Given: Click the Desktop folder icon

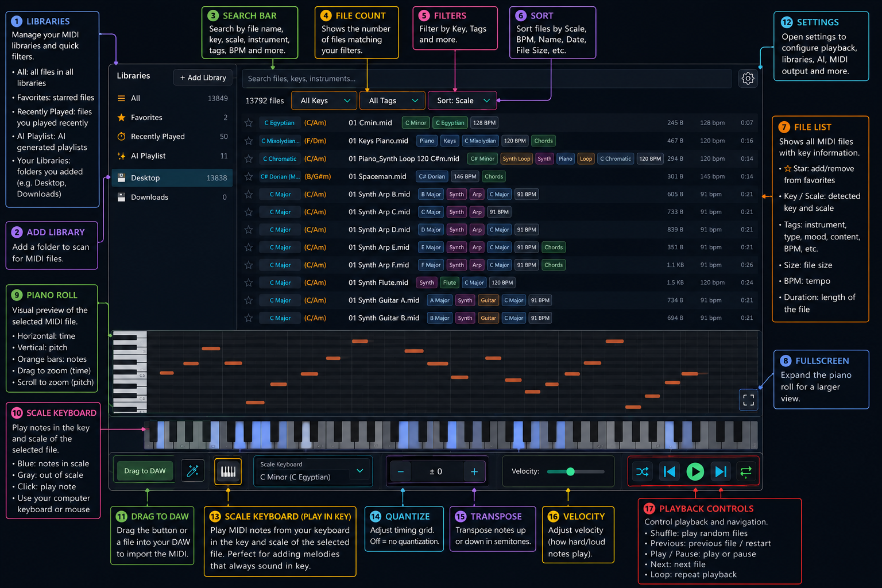Looking at the screenshot, I should click(121, 178).
